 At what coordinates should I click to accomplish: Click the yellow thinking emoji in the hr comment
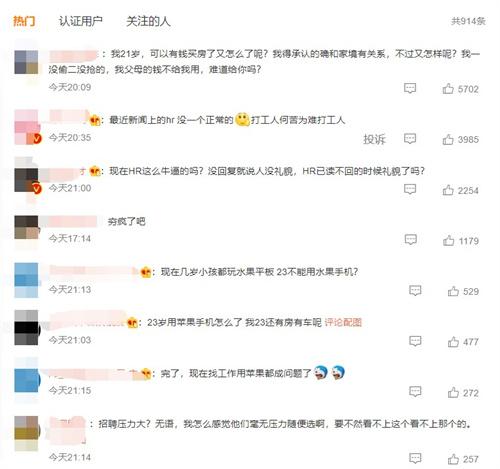click(242, 120)
